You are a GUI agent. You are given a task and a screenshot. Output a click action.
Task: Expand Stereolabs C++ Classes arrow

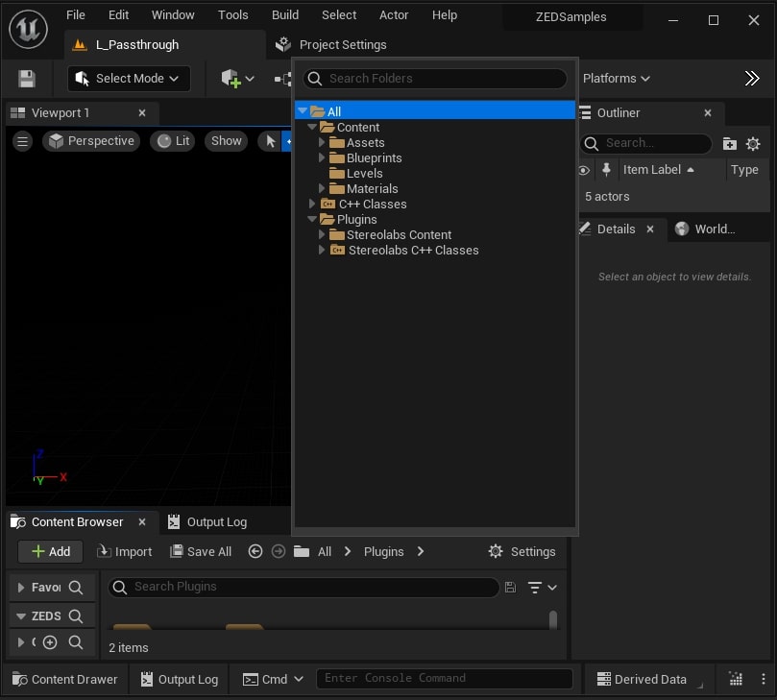(322, 250)
